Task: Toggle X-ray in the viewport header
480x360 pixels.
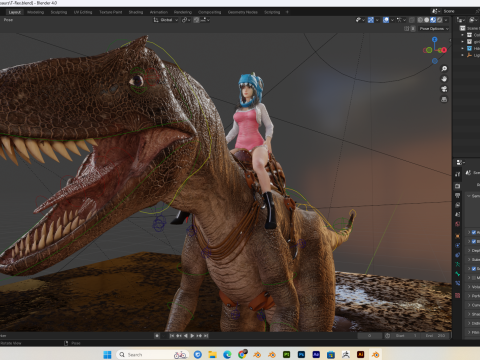Action: tap(412, 20)
